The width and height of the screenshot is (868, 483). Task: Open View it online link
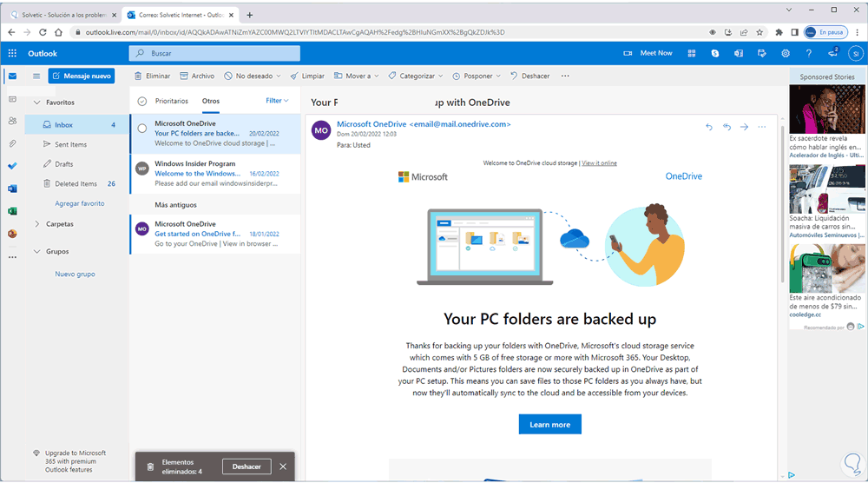[599, 163]
